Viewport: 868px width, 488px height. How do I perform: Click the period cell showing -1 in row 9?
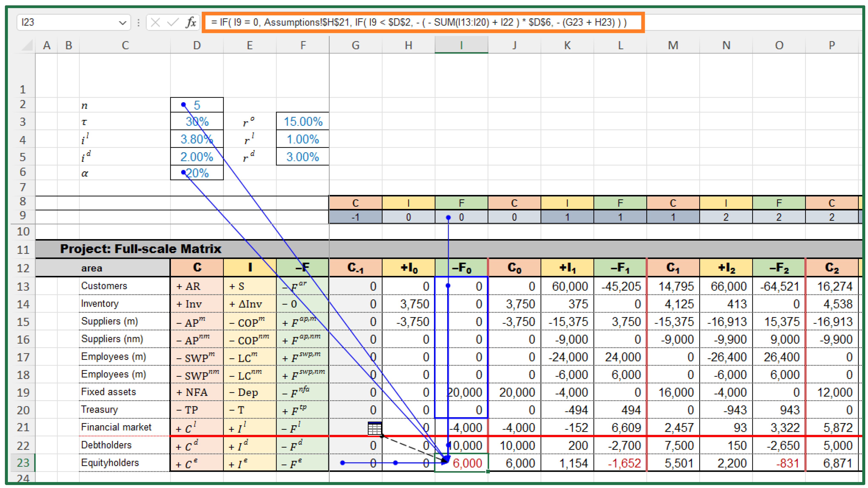pos(356,217)
